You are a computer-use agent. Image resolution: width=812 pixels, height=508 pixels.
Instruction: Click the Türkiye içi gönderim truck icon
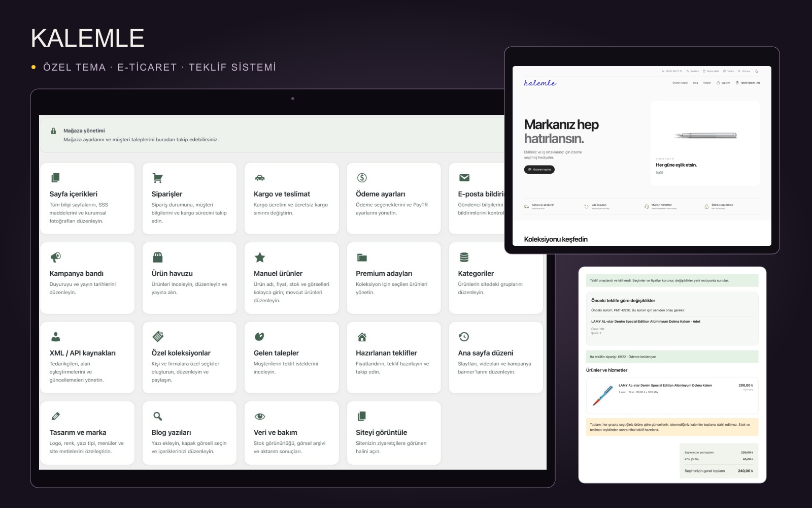tap(527, 207)
